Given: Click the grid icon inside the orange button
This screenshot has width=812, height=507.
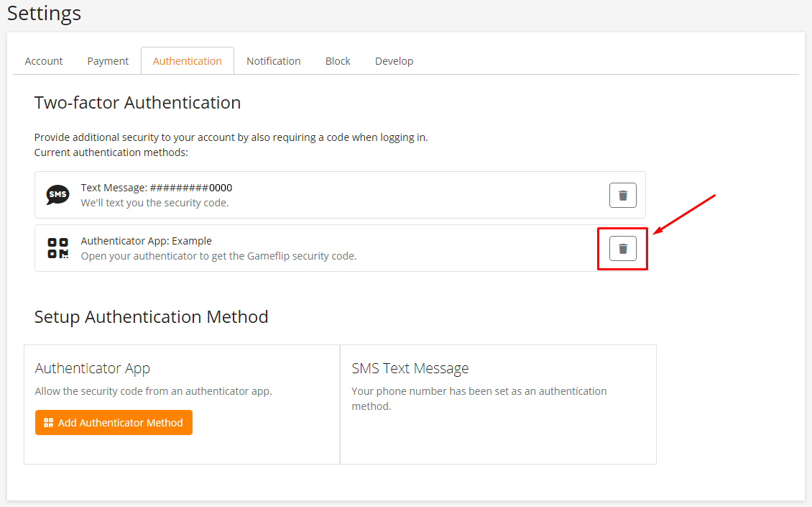Looking at the screenshot, I should click(49, 423).
